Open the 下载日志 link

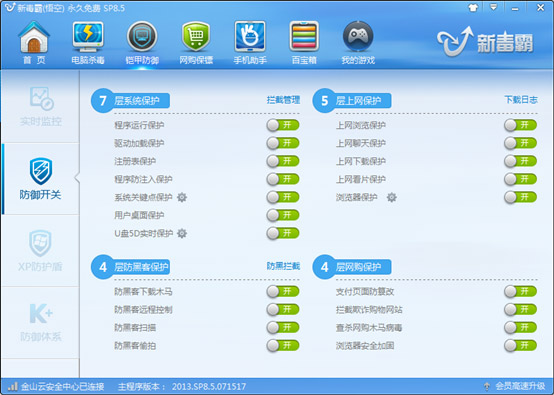pos(521,100)
